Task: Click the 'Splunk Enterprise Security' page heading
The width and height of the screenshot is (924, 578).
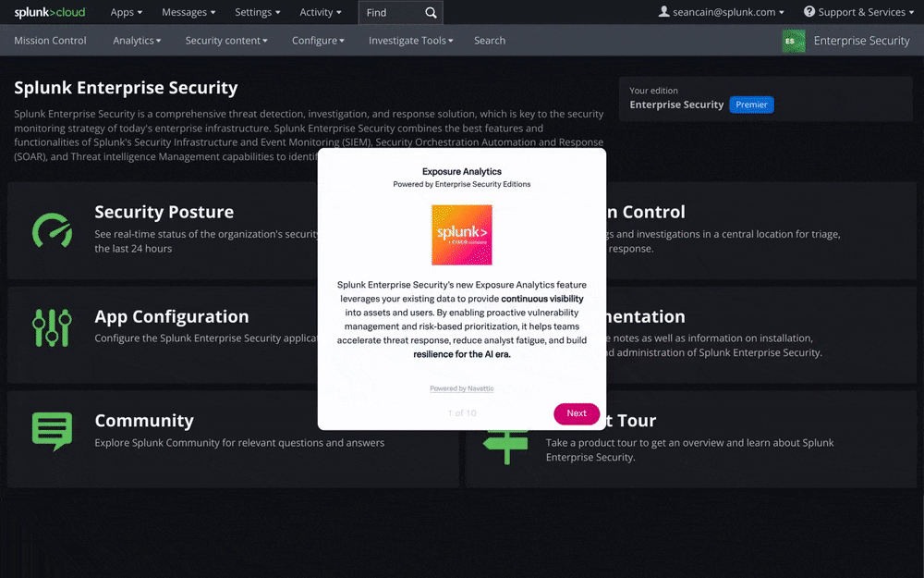Action: pyautogui.click(x=126, y=88)
